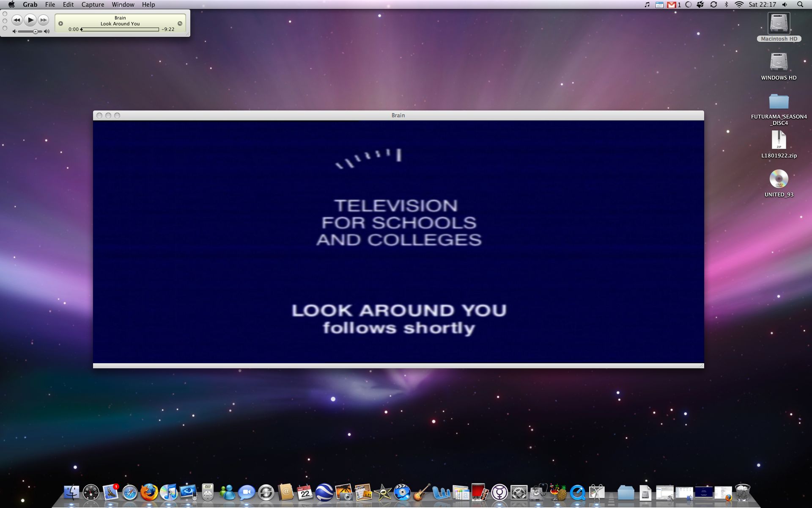This screenshot has height=508, width=812.
Task: Skip back to the previous track in the mini player
Action: 17,20
